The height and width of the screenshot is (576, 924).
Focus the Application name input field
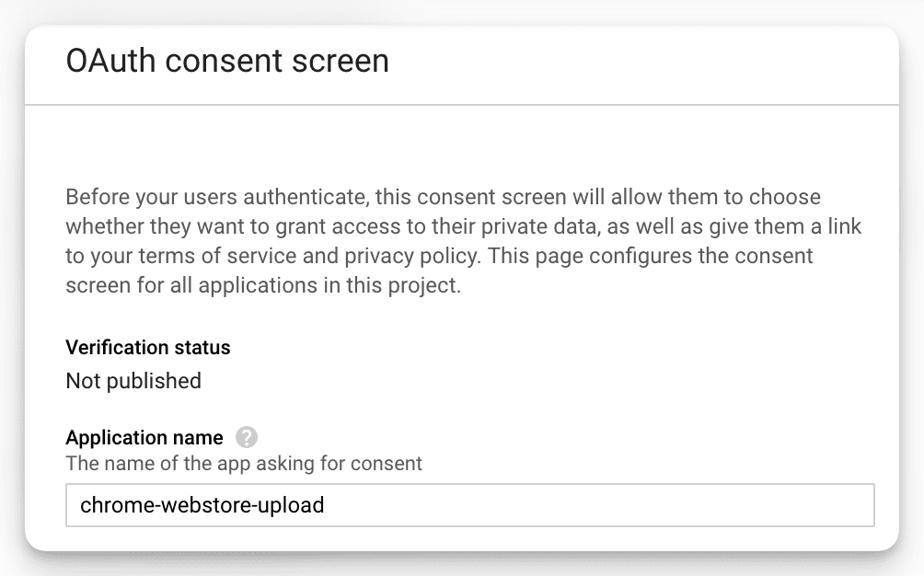pyautogui.click(x=469, y=505)
